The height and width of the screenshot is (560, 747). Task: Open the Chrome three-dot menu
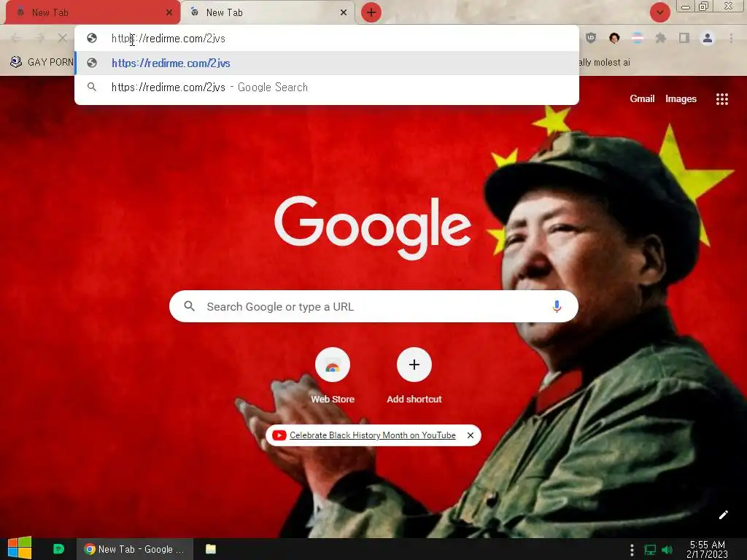click(x=731, y=38)
